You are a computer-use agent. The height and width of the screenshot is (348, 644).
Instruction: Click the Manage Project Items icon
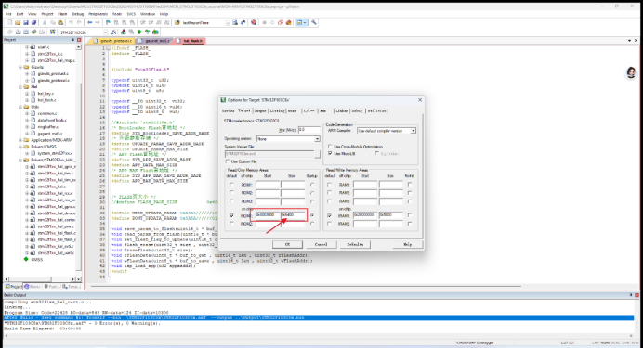click(124, 32)
